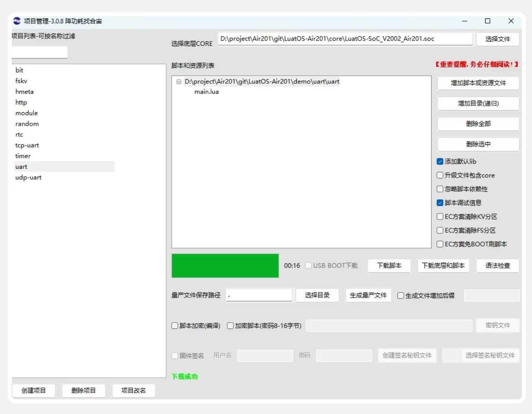The width and height of the screenshot is (532, 414).
Task: Click 选择文件 button for CORE
Action: point(497,39)
